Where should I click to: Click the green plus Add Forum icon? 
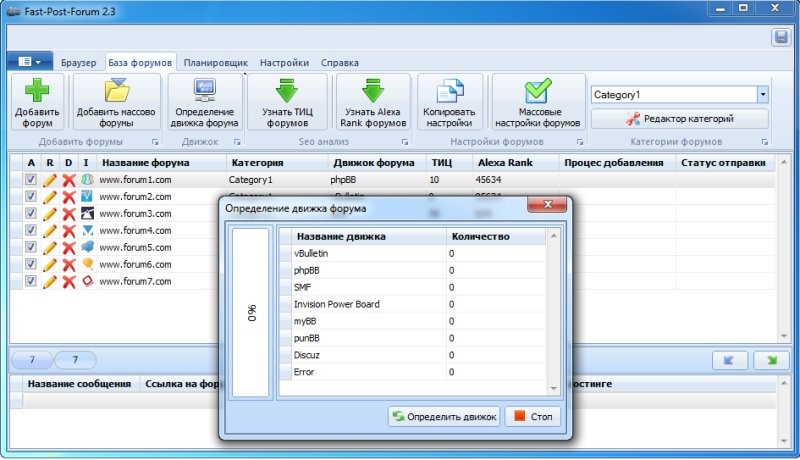36,91
